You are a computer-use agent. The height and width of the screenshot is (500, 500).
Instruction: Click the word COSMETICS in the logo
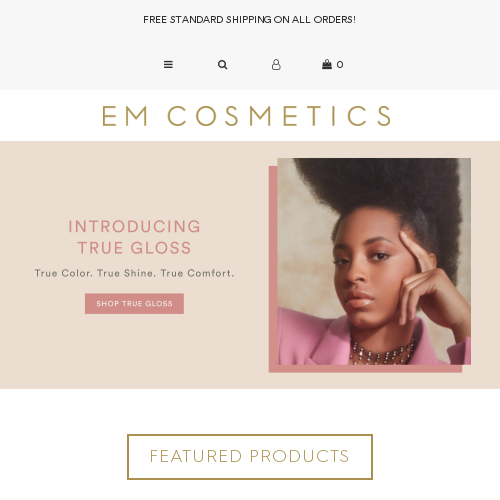(x=280, y=116)
